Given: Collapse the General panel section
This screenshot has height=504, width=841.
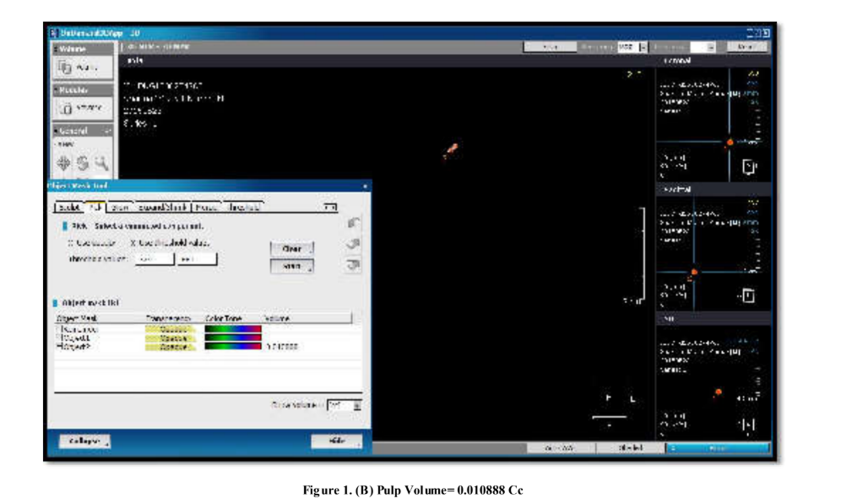Looking at the screenshot, I should click(x=107, y=131).
